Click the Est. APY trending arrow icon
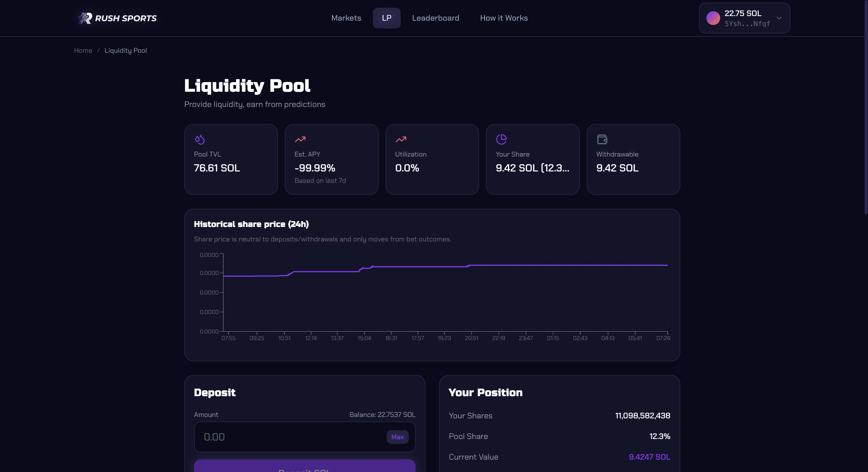This screenshot has height=472, width=868. pos(300,139)
